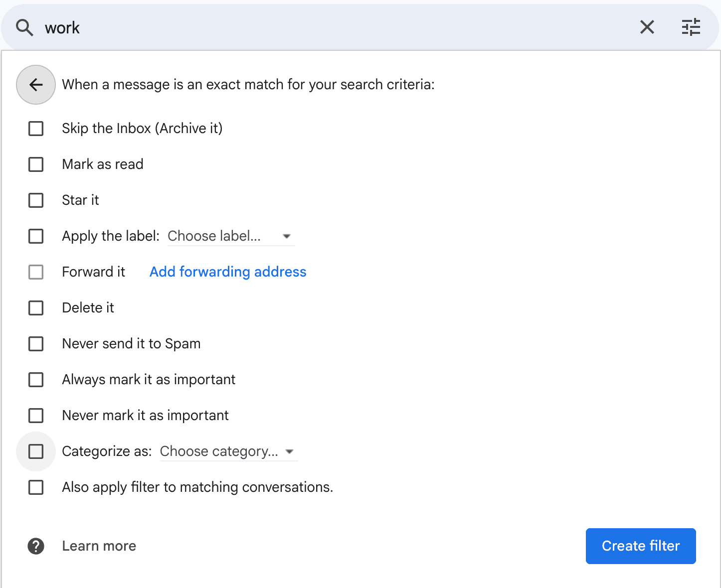Open advanced search options icon
This screenshot has width=721, height=588.
click(691, 27)
